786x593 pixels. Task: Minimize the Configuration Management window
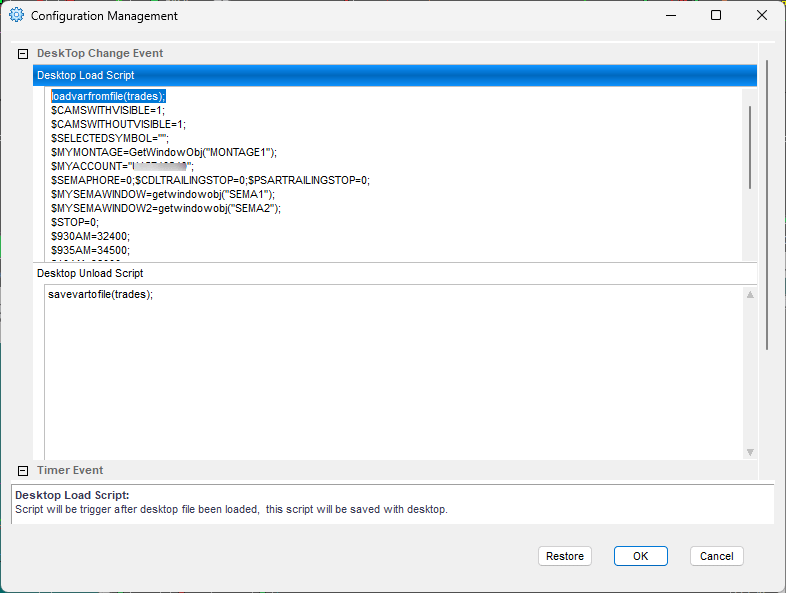coord(671,16)
